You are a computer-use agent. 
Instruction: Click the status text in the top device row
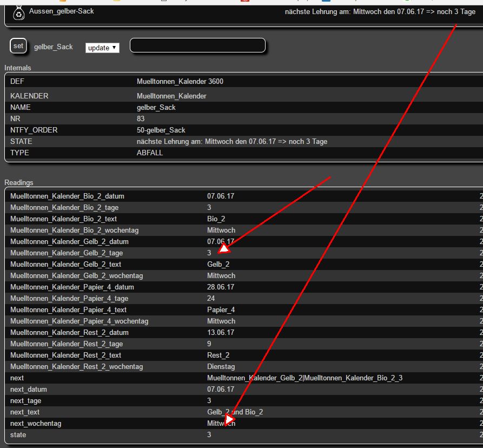point(380,12)
